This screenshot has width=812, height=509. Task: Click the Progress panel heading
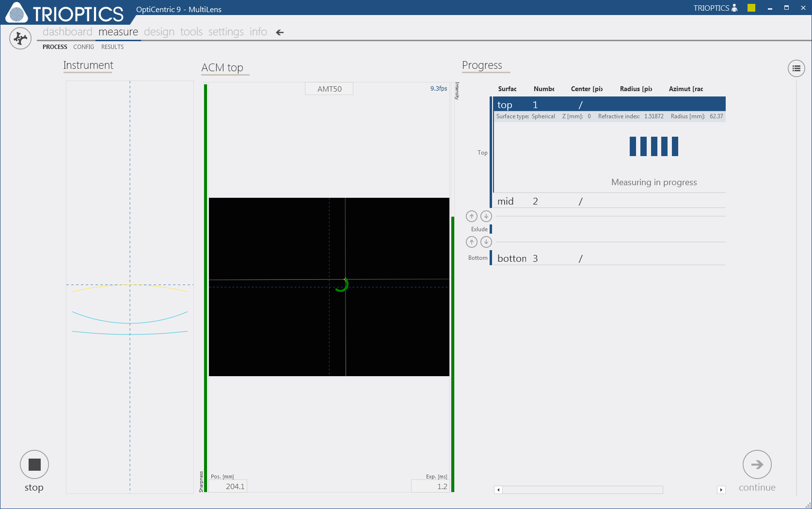click(x=482, y=65)
